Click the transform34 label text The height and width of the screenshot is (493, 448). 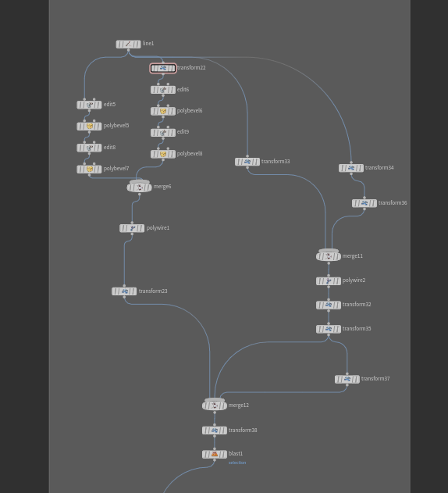[x=379, y=167]
